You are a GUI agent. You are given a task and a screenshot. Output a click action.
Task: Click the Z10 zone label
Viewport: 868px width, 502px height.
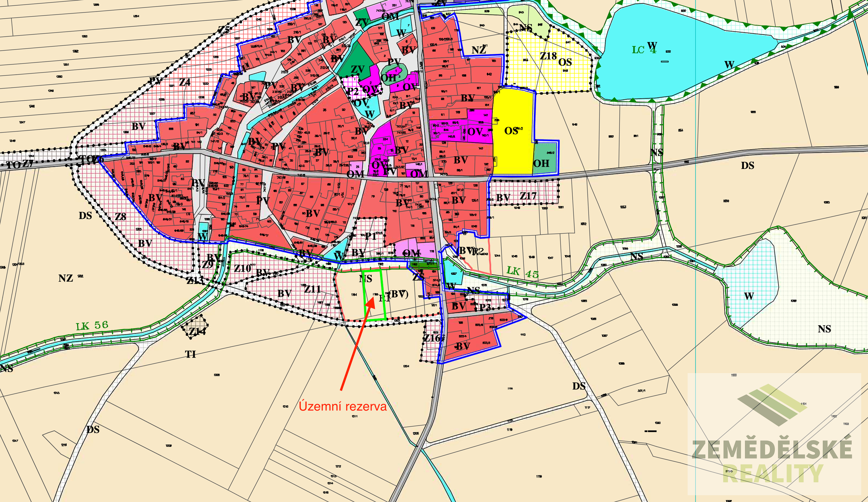point(242,268)
